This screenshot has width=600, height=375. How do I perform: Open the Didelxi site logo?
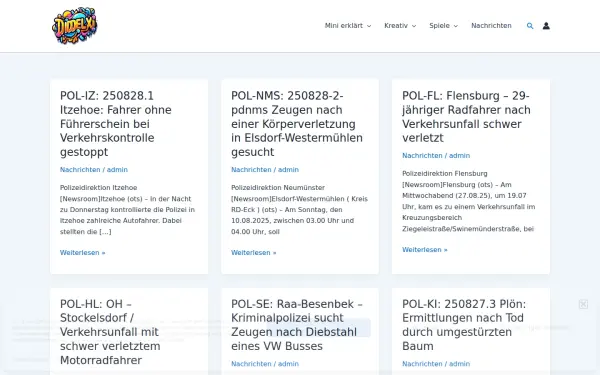(75, 26)
